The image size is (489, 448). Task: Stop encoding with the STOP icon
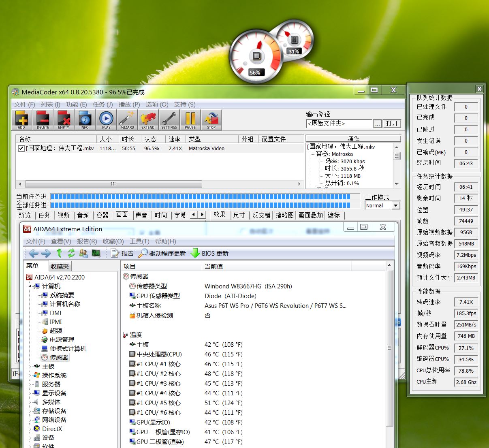pos(211,120)
